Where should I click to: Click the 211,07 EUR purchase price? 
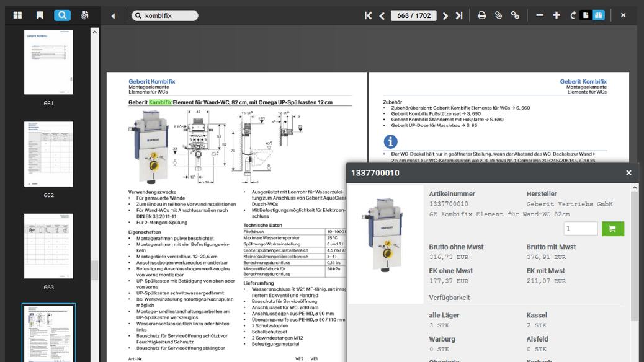(546, 281)
